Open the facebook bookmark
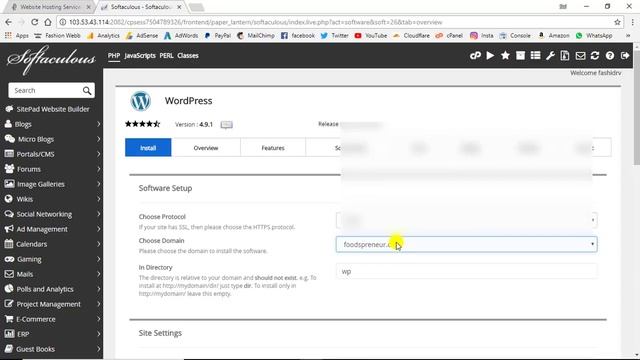This screenshot has width=640, height=360. point(298,36)
